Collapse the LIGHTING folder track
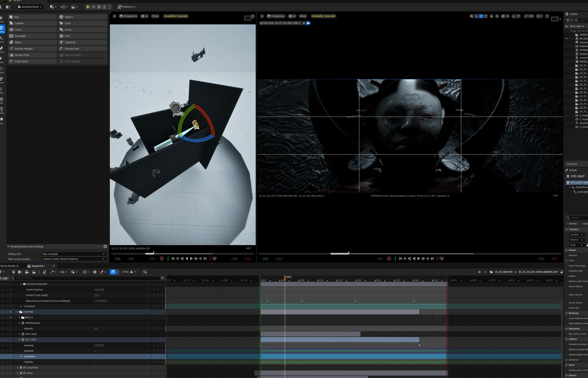Viewport: 588px width, 378px height. [17, 312]
